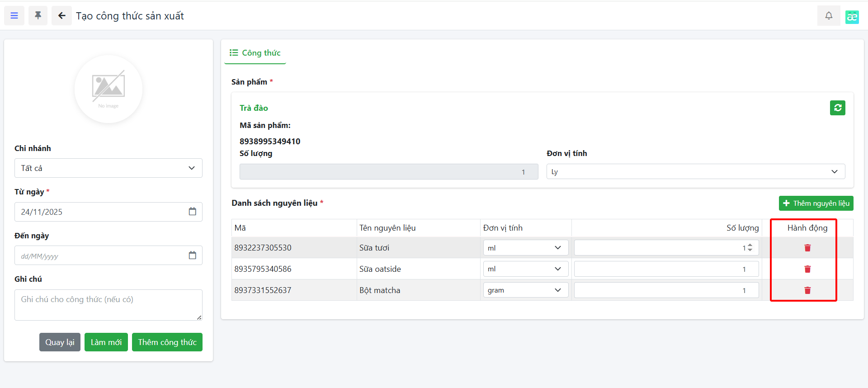Click the green refresh product icon
Screen dimensions: 868x388
[x=837, y=108]
